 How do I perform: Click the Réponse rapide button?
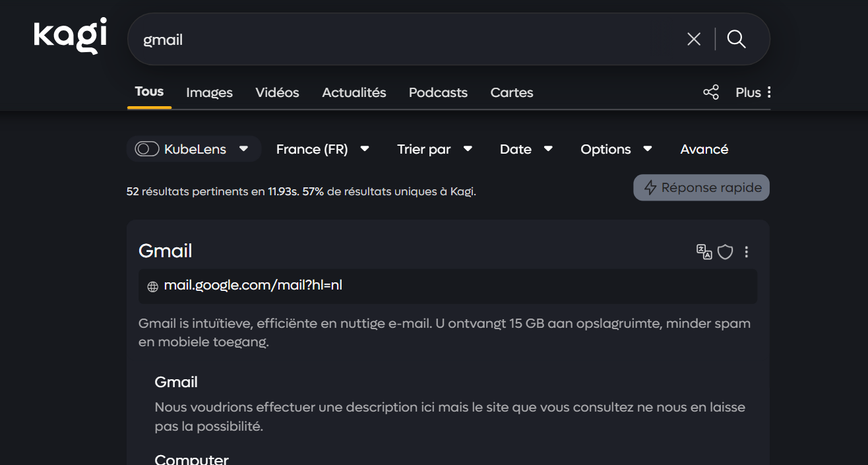point(701,187)
